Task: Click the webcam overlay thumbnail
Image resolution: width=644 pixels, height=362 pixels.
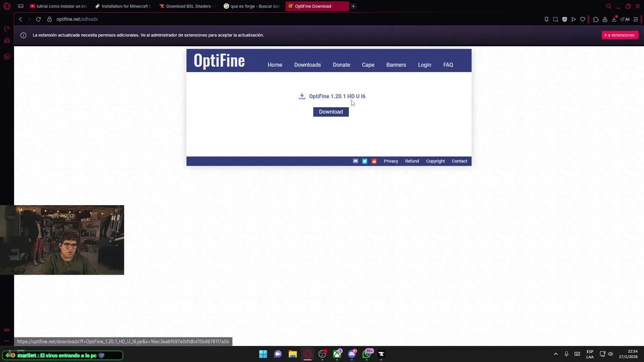Action: (62, 240)
